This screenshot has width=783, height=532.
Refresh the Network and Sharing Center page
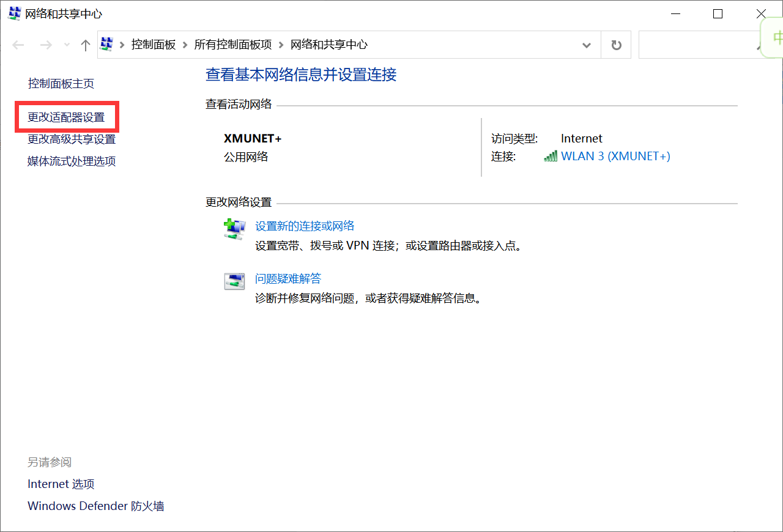coord(616,45)
